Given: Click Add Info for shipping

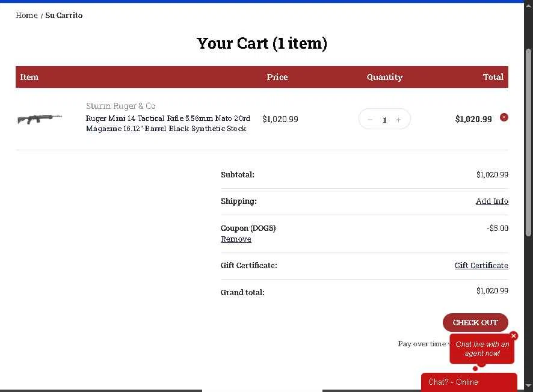Looking at the screenshot, I should (492, 201).
